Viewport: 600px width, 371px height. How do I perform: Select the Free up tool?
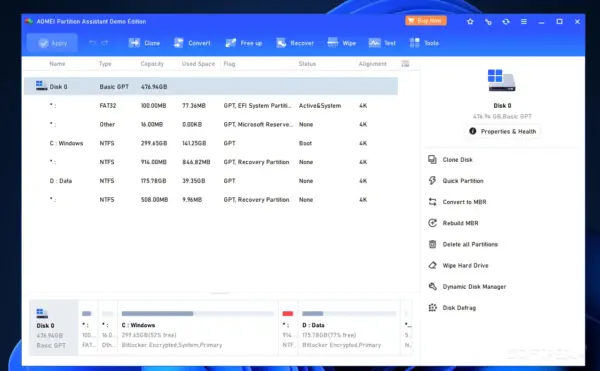[x=244, y=43]
